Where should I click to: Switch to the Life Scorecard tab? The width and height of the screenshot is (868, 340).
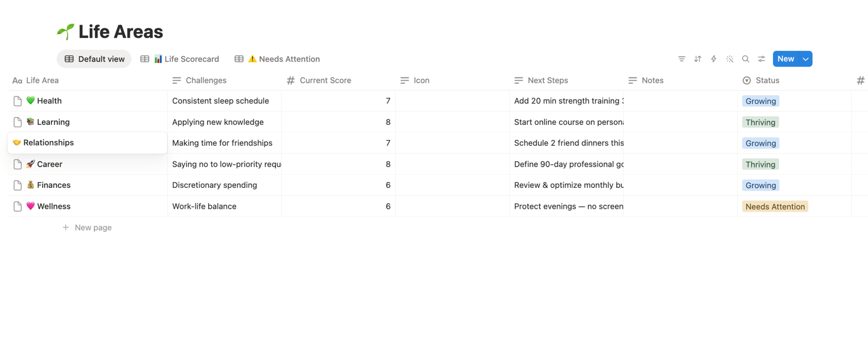click(x=180, y=59)
